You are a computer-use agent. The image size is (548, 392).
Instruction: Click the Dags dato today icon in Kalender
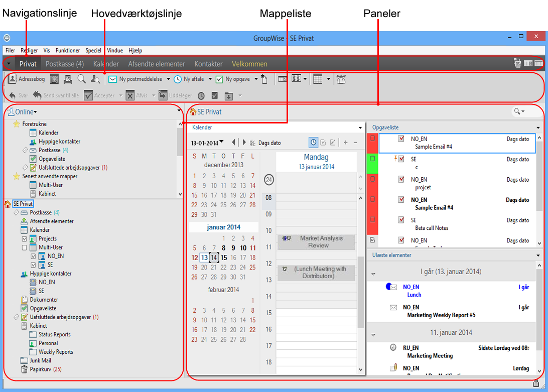coord(252,143)
